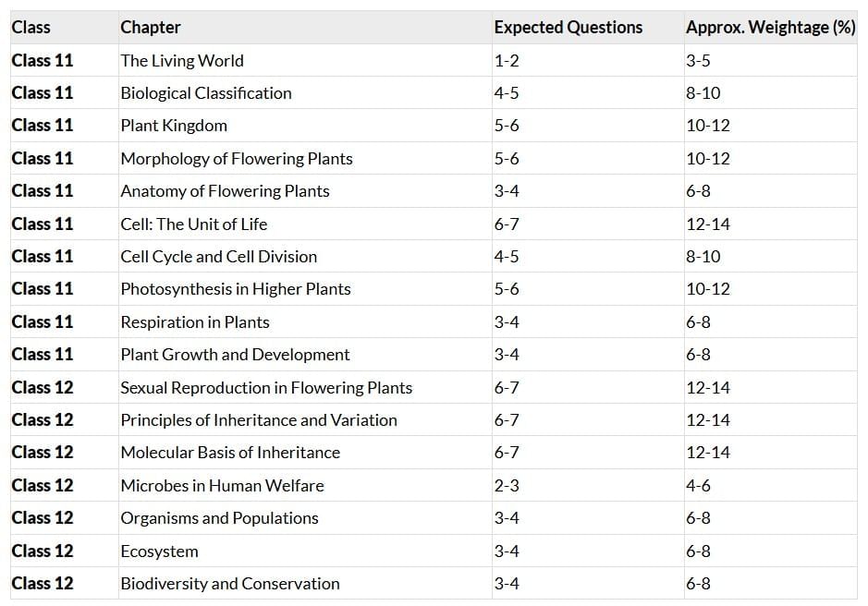Select "Cell: The Unit of Life" chapter
Screen dimensions: 868x606
194,224
